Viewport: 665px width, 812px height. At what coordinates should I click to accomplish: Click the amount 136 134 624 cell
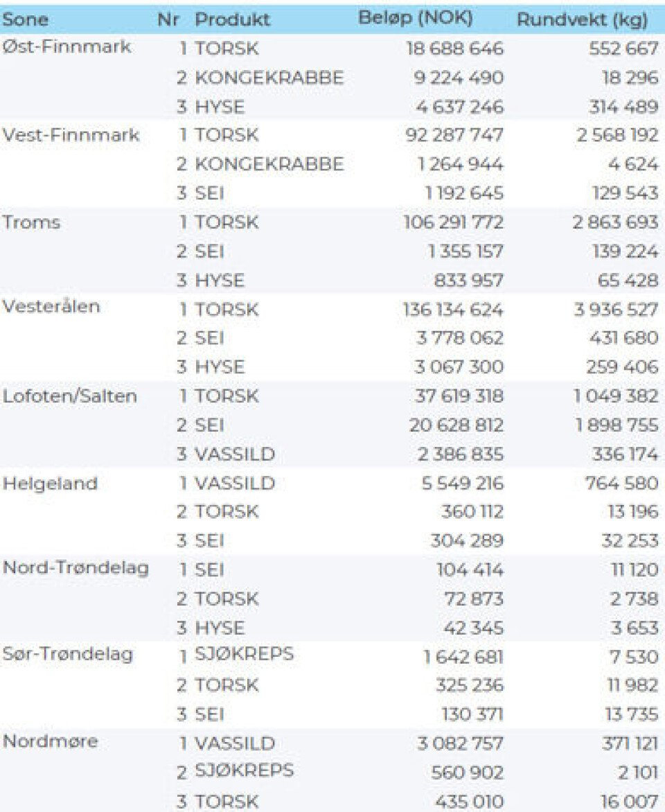tap(453, 309)
